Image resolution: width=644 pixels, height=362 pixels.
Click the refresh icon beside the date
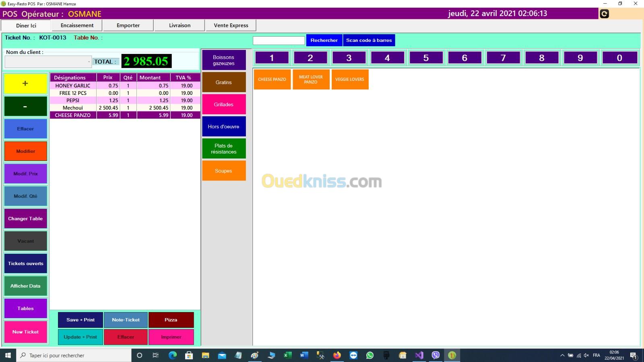[604, 14]
